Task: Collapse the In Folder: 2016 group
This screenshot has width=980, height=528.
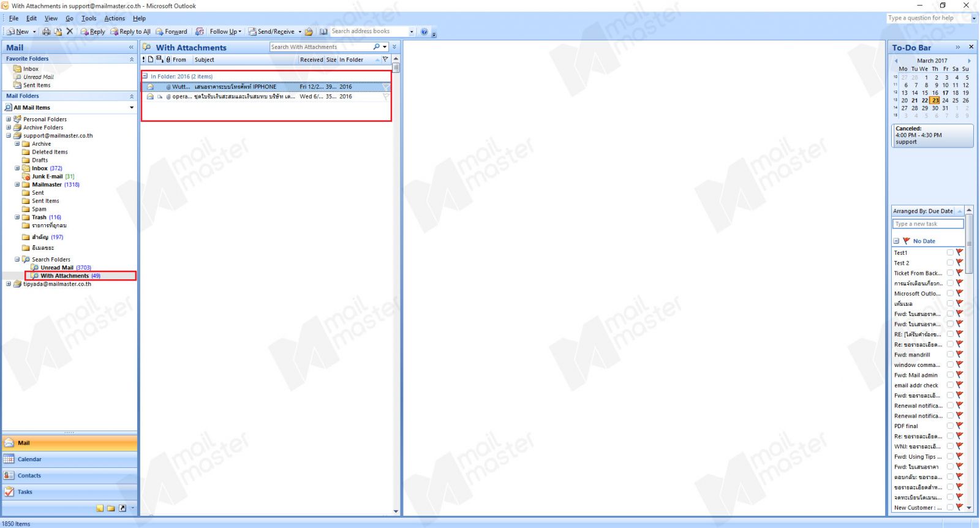Action: 145,77
